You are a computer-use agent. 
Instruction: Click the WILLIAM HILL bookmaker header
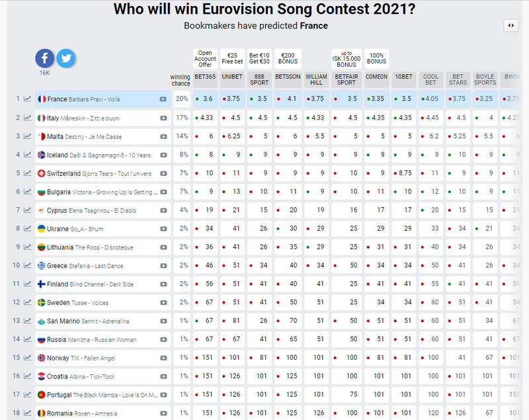point(316,79)
